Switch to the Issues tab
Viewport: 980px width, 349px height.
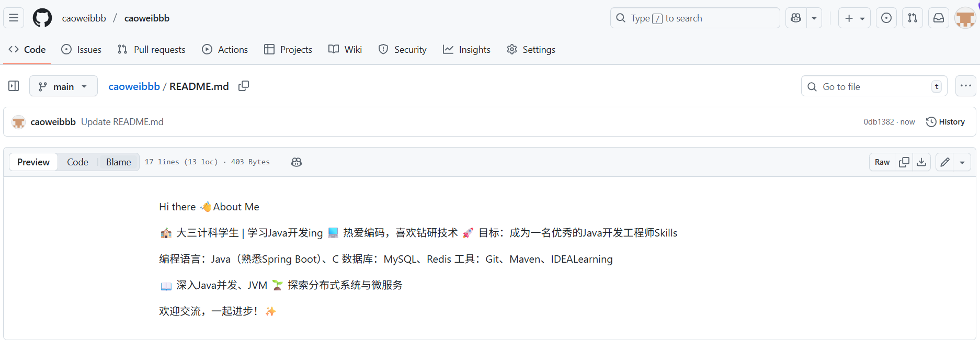(82, 49)
